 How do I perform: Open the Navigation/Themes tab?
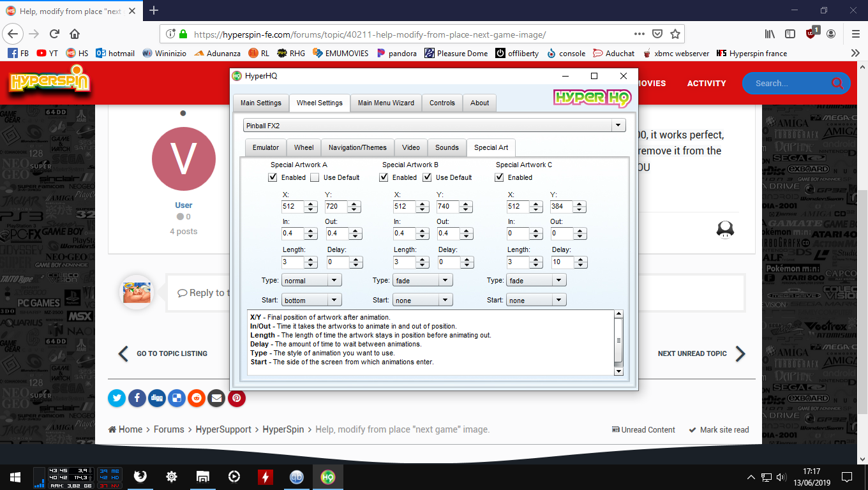click(x=357, y=147)
